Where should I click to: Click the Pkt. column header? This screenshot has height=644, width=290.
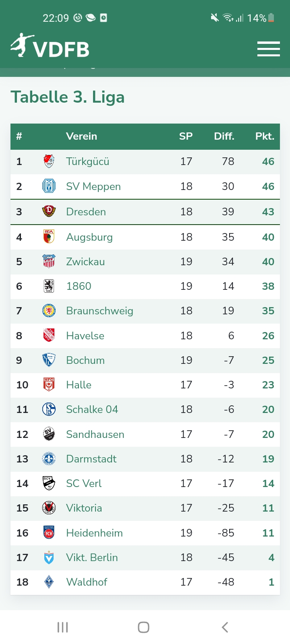pos(265,136)
